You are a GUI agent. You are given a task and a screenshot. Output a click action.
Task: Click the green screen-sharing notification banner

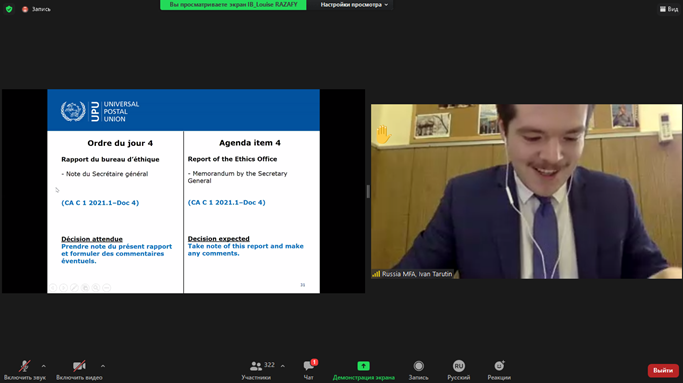point(233,5)
